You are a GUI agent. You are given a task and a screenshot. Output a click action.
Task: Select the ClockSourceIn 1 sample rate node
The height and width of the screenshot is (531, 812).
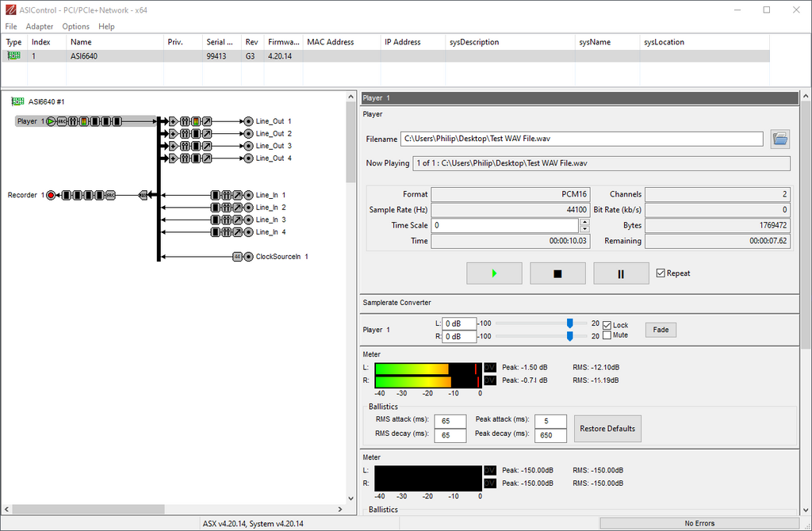(237, 257)
